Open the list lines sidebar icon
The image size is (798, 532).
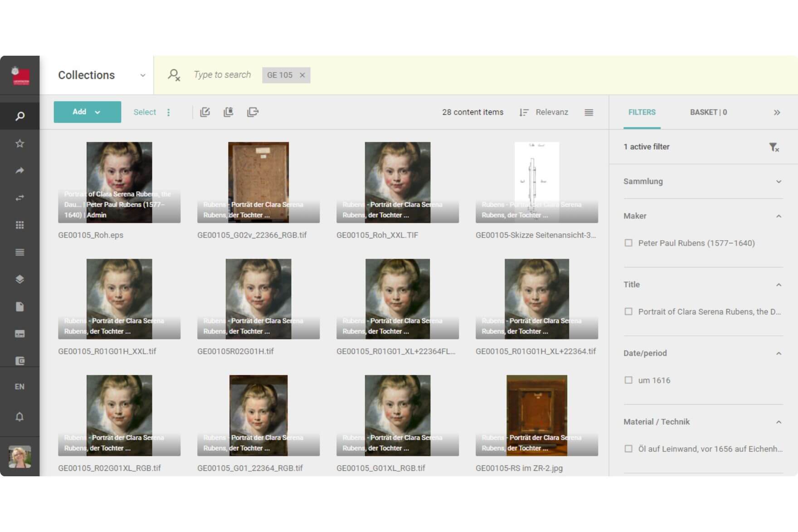point(19,252)
